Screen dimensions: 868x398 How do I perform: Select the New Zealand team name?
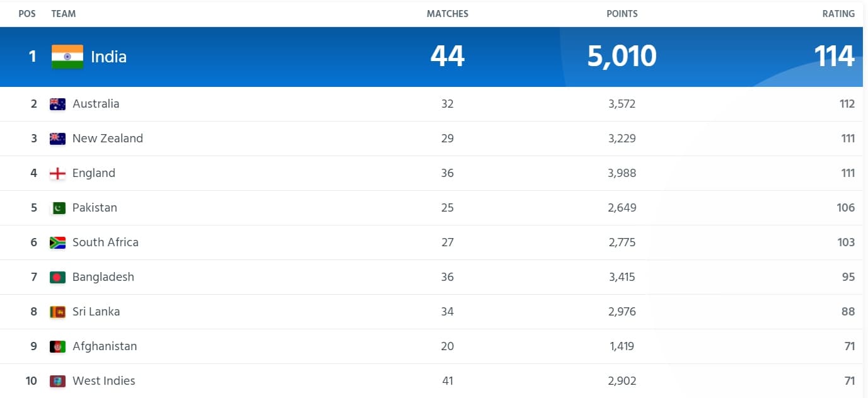click(108, 139)
